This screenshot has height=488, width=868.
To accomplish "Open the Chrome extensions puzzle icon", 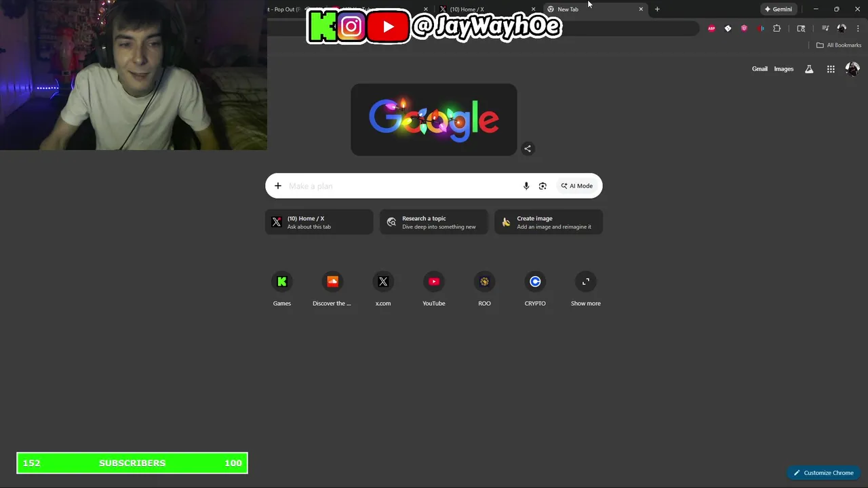I will [777, 28].
